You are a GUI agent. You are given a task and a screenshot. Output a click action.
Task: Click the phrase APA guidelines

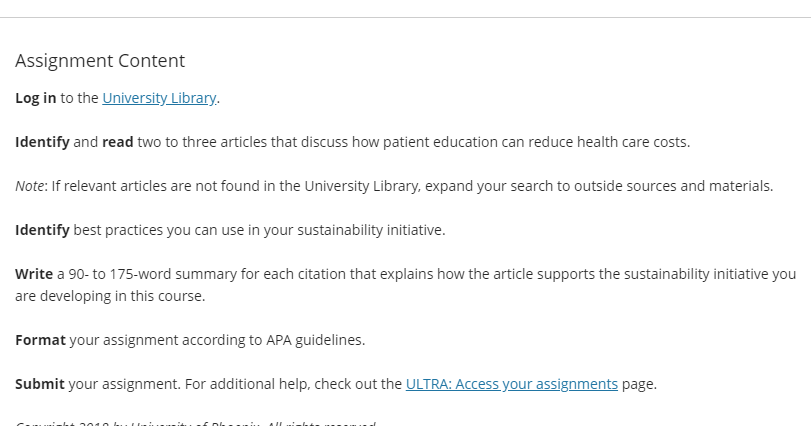pos(316,340)
